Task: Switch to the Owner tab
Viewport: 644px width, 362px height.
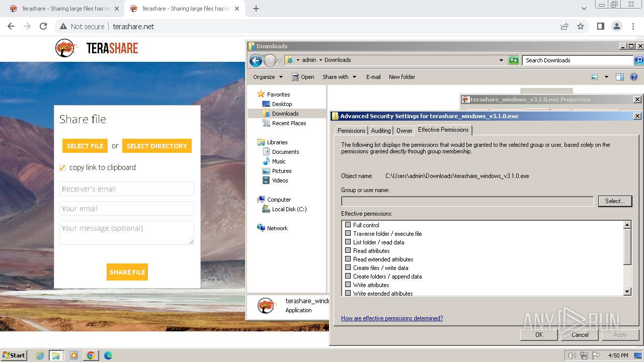Action: pos(404,130)
